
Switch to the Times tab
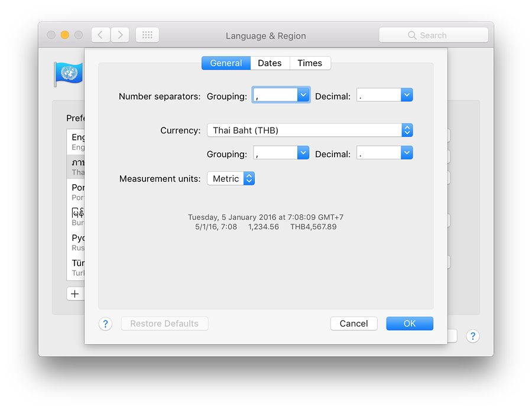pyautogui.click(x=310, y=63)
